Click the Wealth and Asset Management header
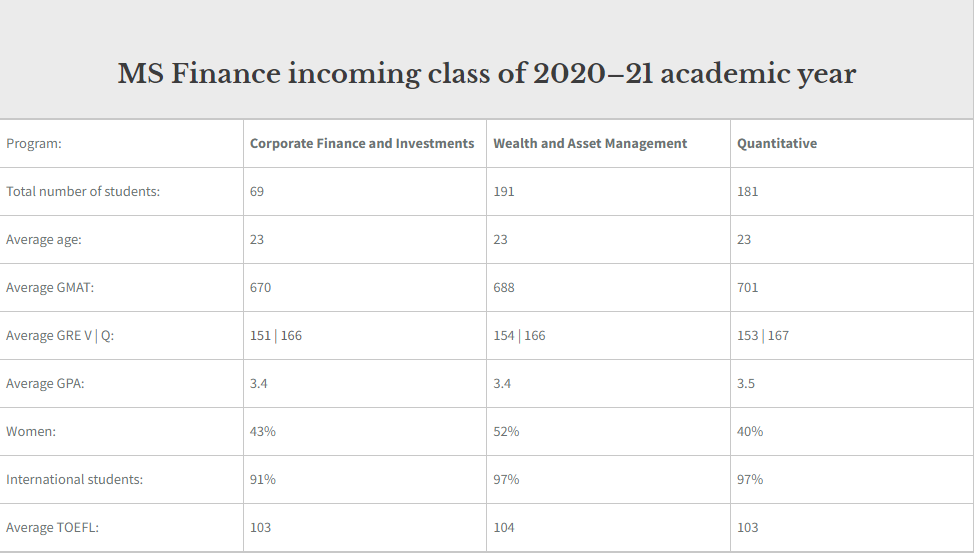The image size is (975, 555). 590,144
